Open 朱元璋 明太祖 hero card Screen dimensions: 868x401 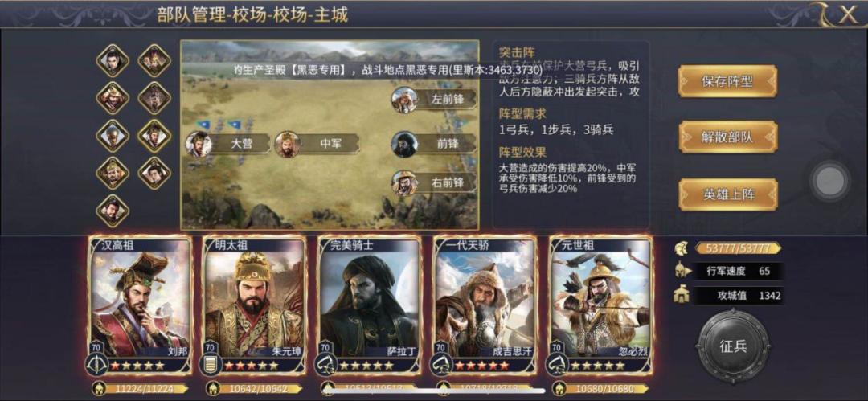click(x=254, y=305)
